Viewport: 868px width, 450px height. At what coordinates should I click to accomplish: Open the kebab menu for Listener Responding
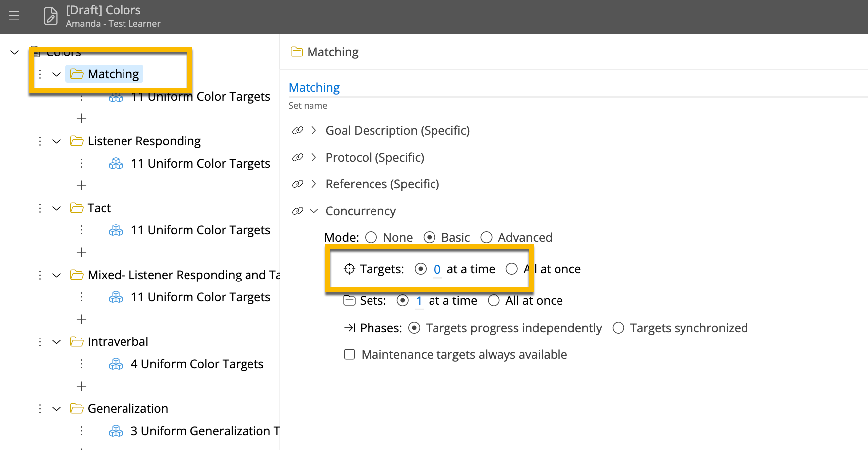click(40, 141)
